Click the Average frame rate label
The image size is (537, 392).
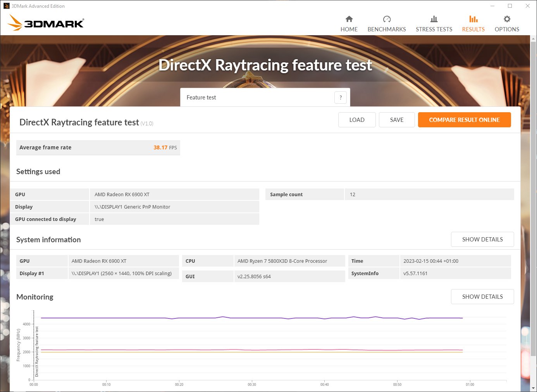click(45, 147)
